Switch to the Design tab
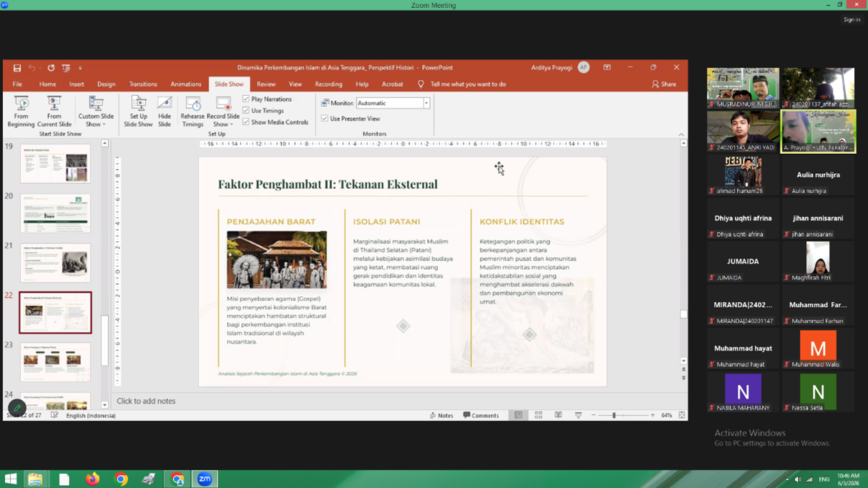Image resolution: width=868 pixels, height=488 pixels. point(106,84)
